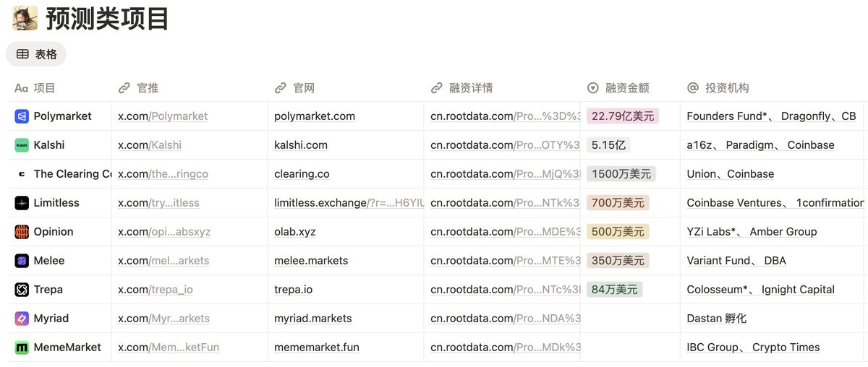Screen dimensions: 868x367
Task: Select the 表格 view tab
Action: pyautogui.click(x=37, y=54)
